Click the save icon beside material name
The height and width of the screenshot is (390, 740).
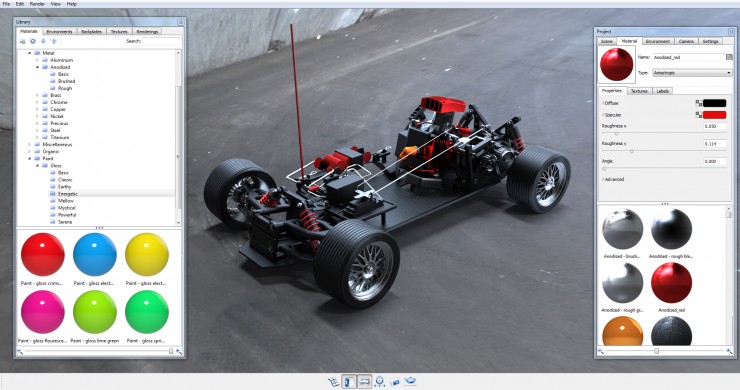pos(729,57)
